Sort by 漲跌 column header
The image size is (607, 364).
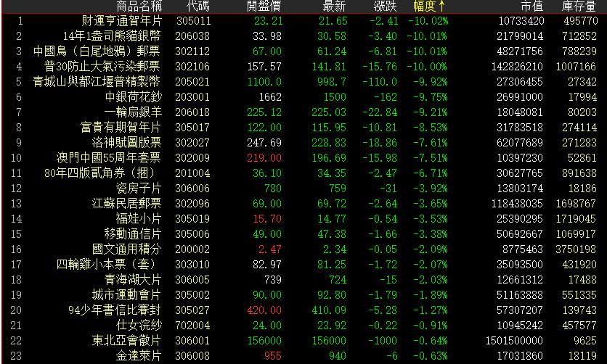pyautogui.click(x=385, y=7)
